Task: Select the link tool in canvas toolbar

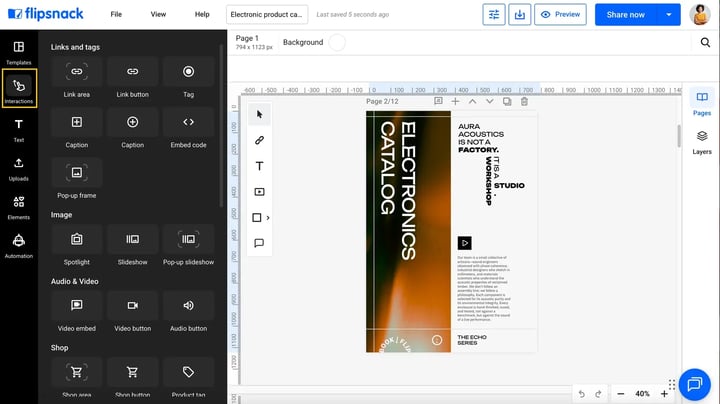Action: click(259, 140)
